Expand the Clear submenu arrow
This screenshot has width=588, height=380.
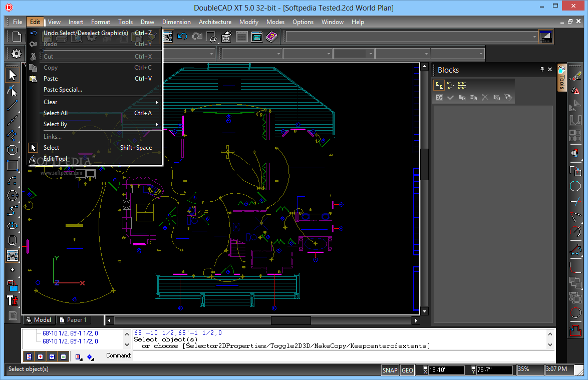(157, 102)
